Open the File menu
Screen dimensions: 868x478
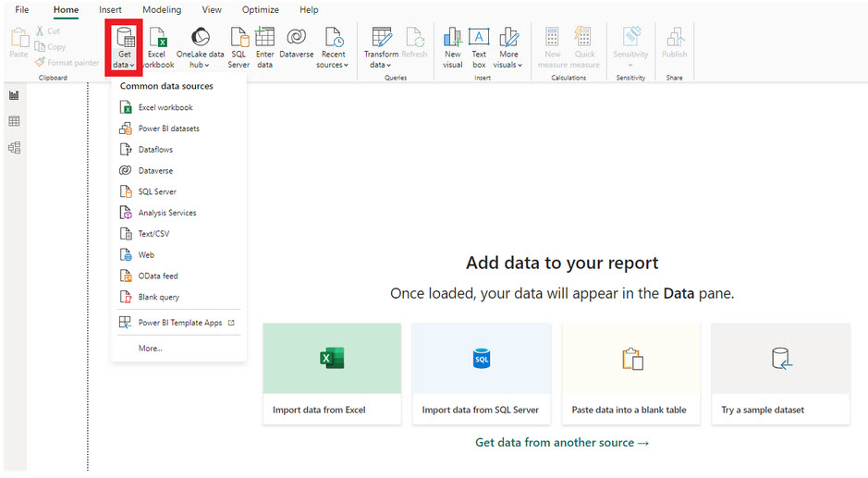click(22, 10)
